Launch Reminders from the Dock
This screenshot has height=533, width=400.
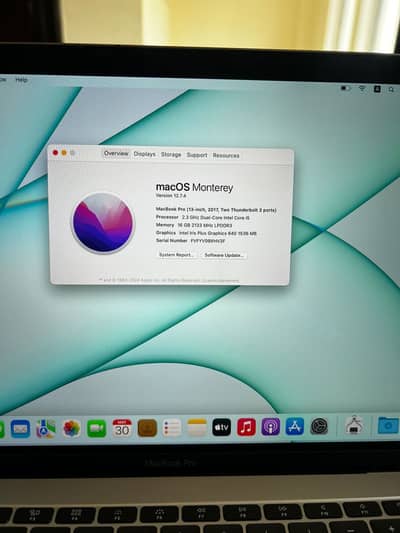point(172,428)
